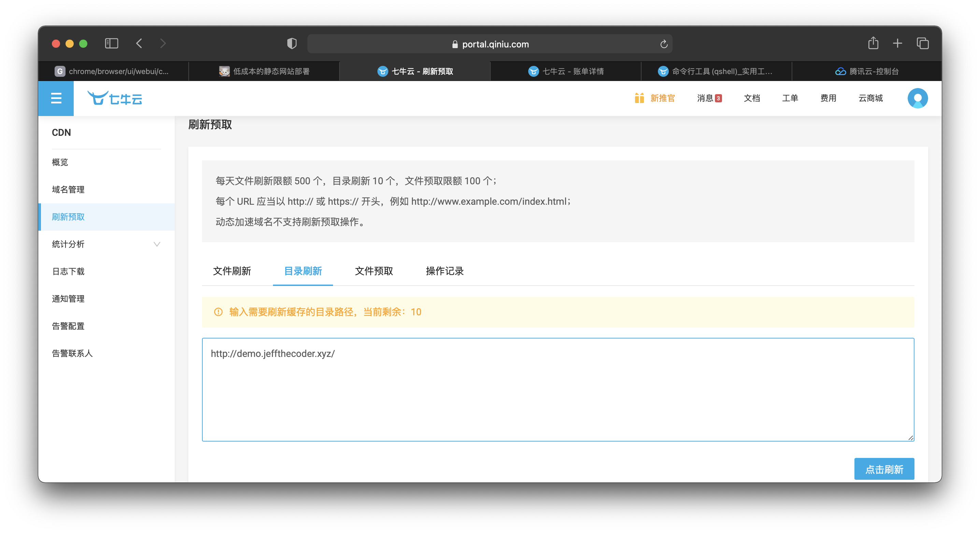
Task: Open 域名管理 in the sidebar
Action: (x=106, y=189)
